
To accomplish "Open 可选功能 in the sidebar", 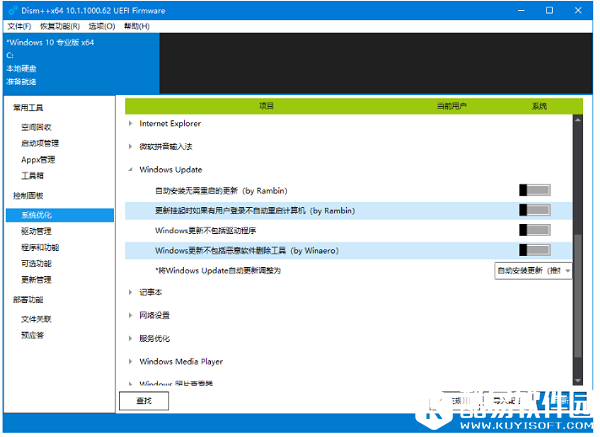I will coord(36,264).
